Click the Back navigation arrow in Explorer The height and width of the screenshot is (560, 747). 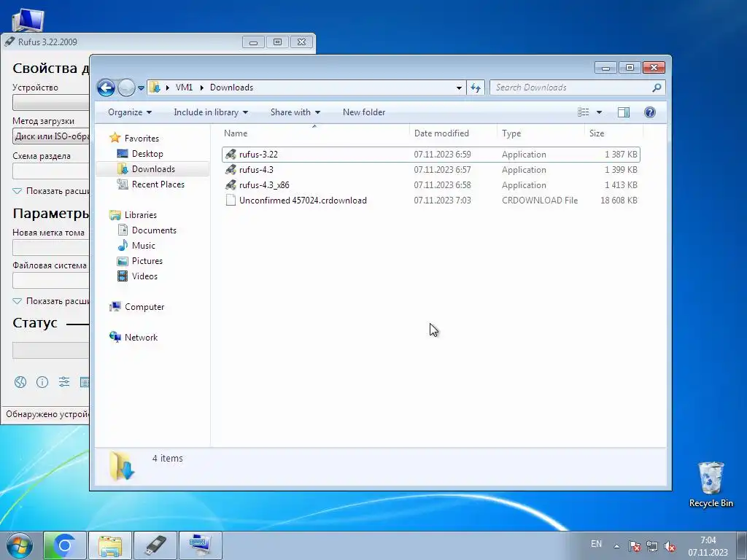[106, 87]
